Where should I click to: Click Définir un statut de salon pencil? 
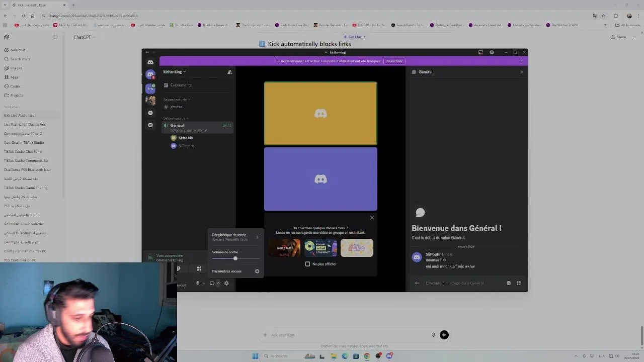[205, 131]
